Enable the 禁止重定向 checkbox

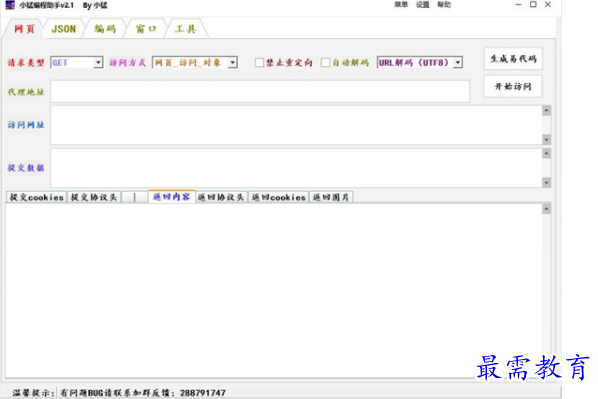(259, 63)
